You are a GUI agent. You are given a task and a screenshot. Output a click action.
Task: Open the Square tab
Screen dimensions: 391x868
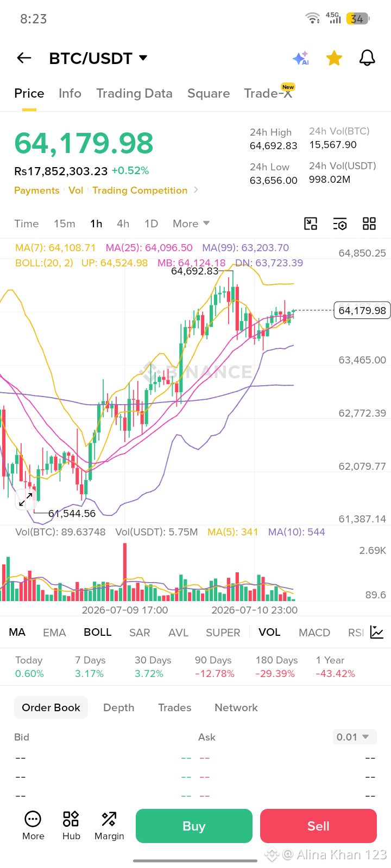(x=209, y=93)
